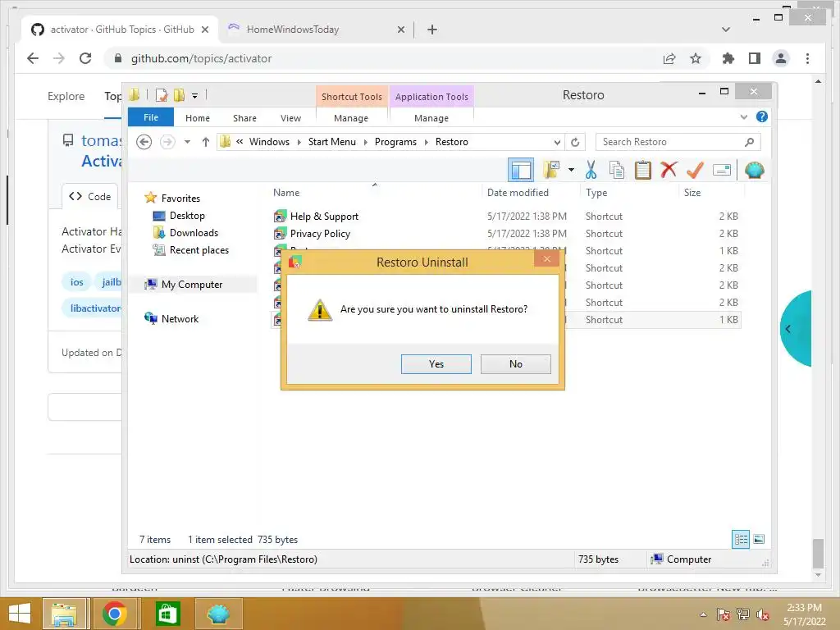Click the Explorer Back navigation arrow
The height and width of the screenshot is (630, 840).
[x=144, y=142]
